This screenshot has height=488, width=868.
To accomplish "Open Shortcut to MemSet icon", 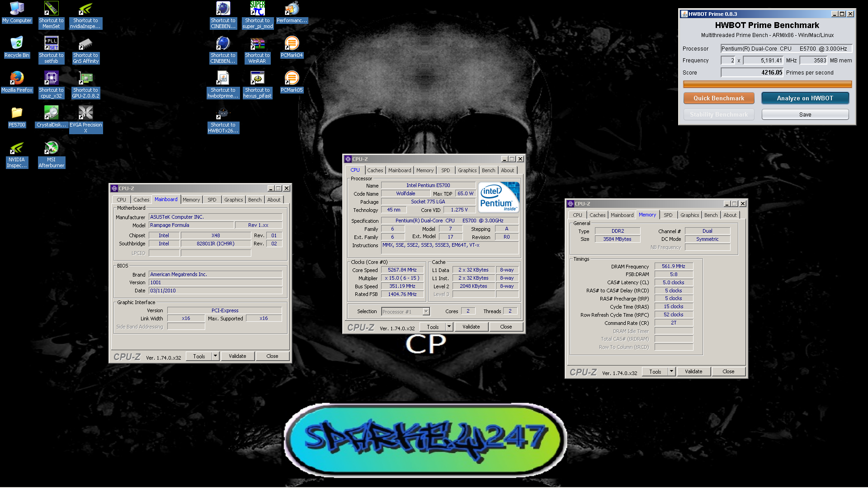I will coord(51,15).
